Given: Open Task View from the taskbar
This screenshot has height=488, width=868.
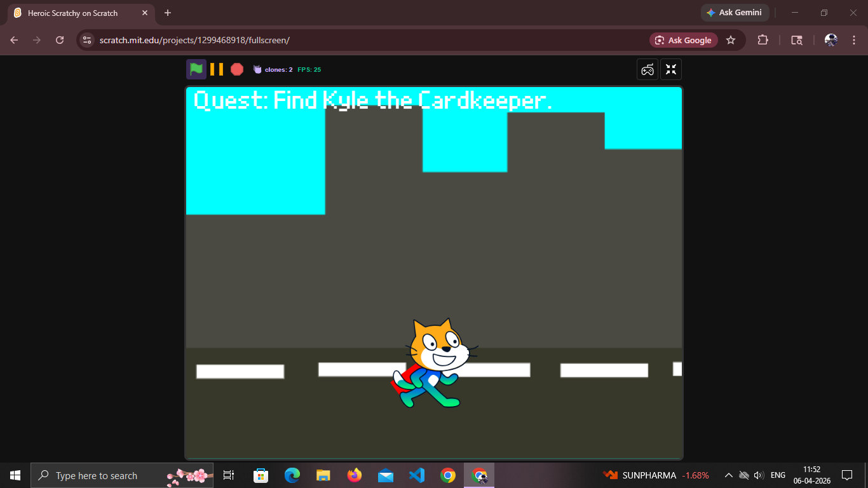Looking at the screenshot, I should click(229, 475).
